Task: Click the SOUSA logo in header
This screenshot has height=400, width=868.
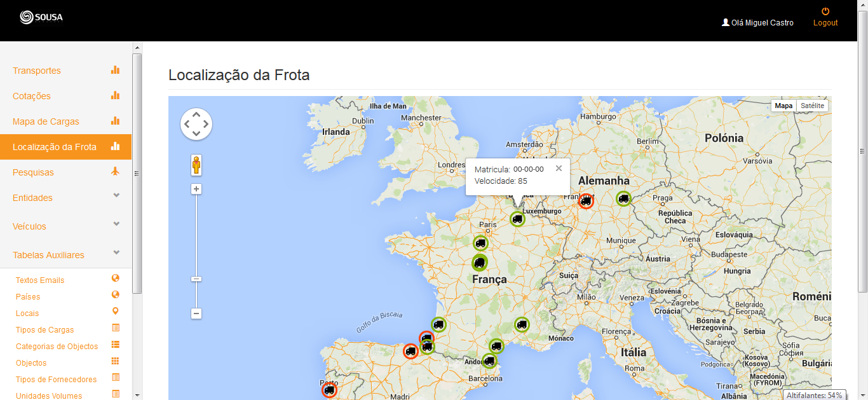Action: coord(41,17)
